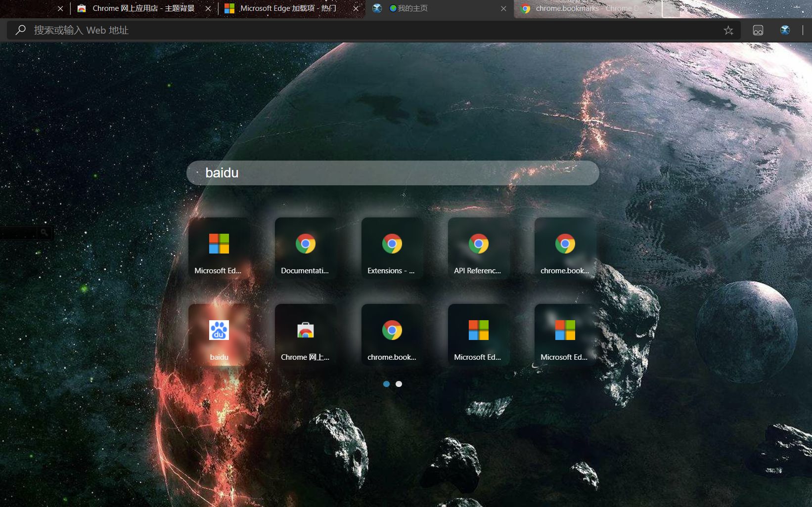Click the rounded-square icon beside the favorites star
This screenshot has width=812, height=507.
click(x=758, y=30)
